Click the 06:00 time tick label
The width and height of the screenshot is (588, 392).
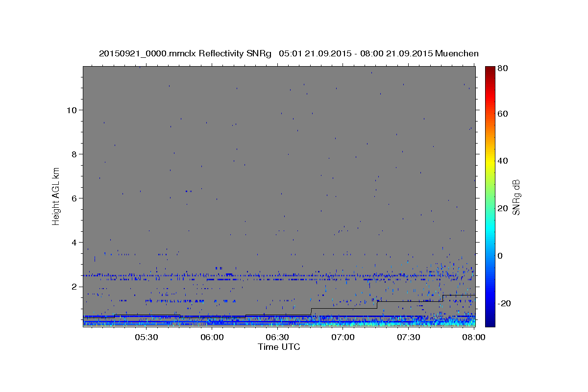point(212,338)
